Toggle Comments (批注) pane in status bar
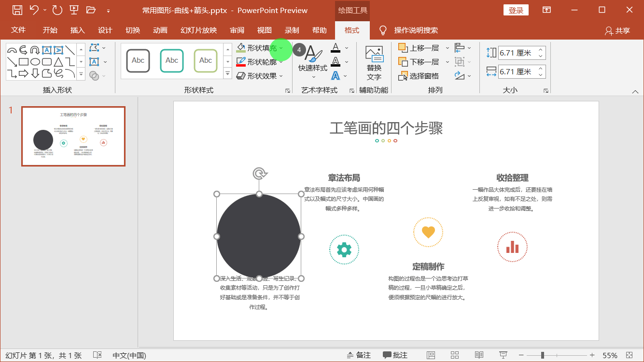644x362 pixels. [395, 355]
